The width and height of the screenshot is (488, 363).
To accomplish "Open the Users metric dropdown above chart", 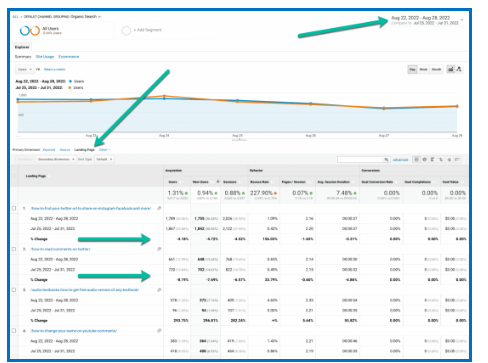I will point(25,69).
